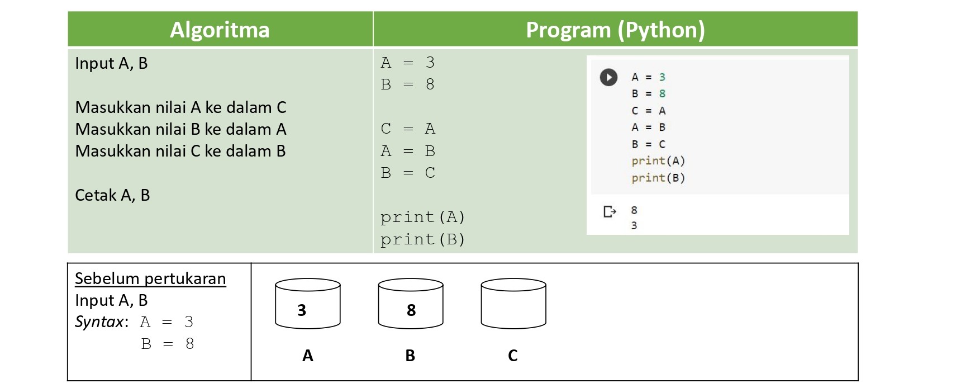The image size is (980, 383).
Task: Click the output value 3 in results
Action: click(x=634, y=225)
